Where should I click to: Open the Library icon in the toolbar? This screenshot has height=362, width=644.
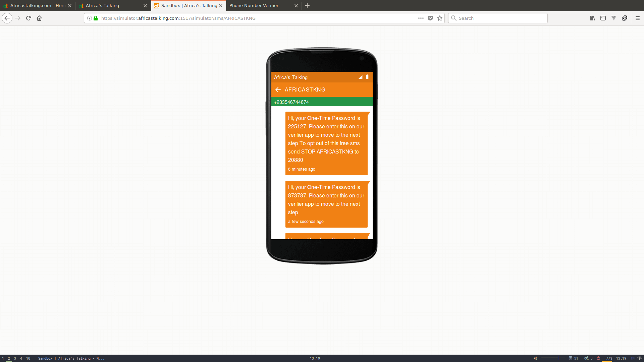pyautogui.click(x=592, y=18)
